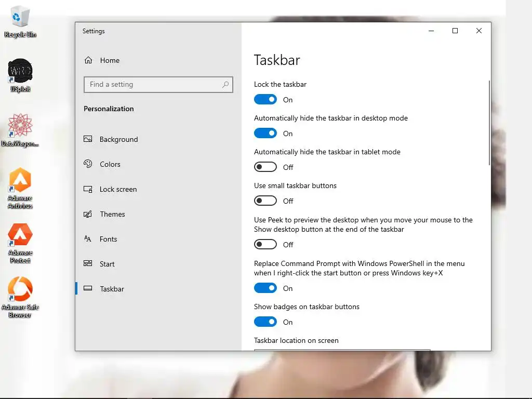Click the Fonts icon in sidebar

(x=88, y=239)
